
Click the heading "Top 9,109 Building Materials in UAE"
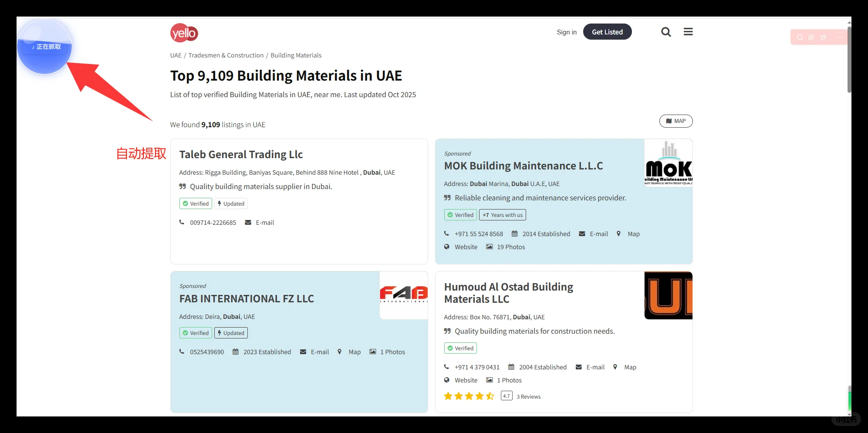coord(286,76)
